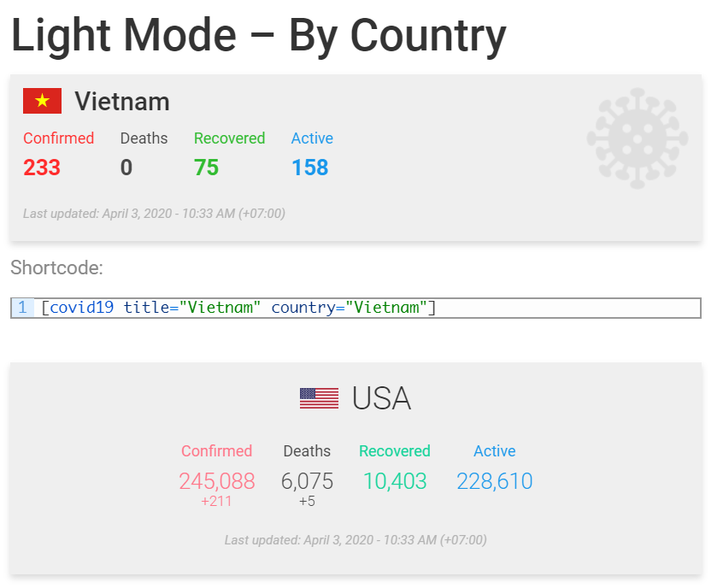This screenshot has height=588, width=723.
Task: Click USA recovered count 10,403
Action: click(395, 481)
